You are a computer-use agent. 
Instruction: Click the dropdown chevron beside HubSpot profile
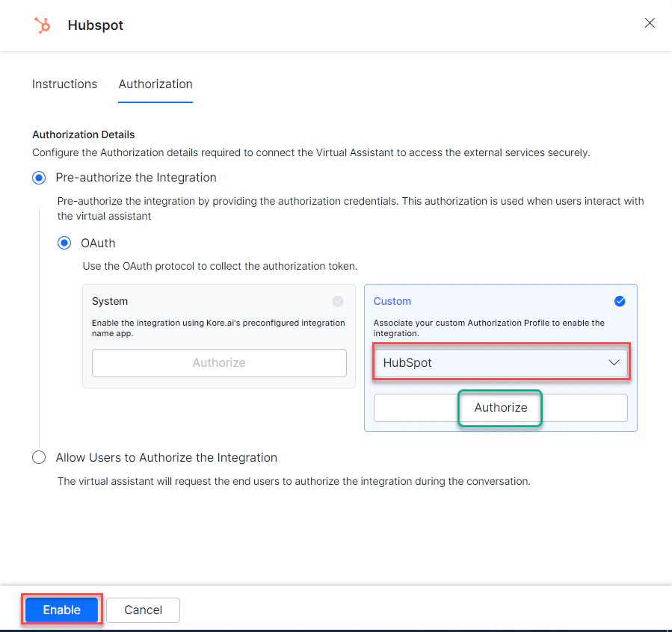point(614,362)
